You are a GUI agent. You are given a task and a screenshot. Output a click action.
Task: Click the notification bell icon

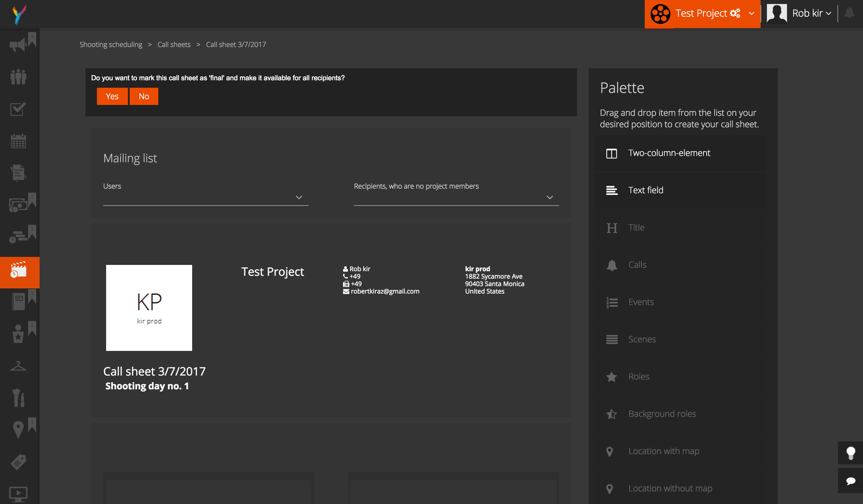pos(849,13)
